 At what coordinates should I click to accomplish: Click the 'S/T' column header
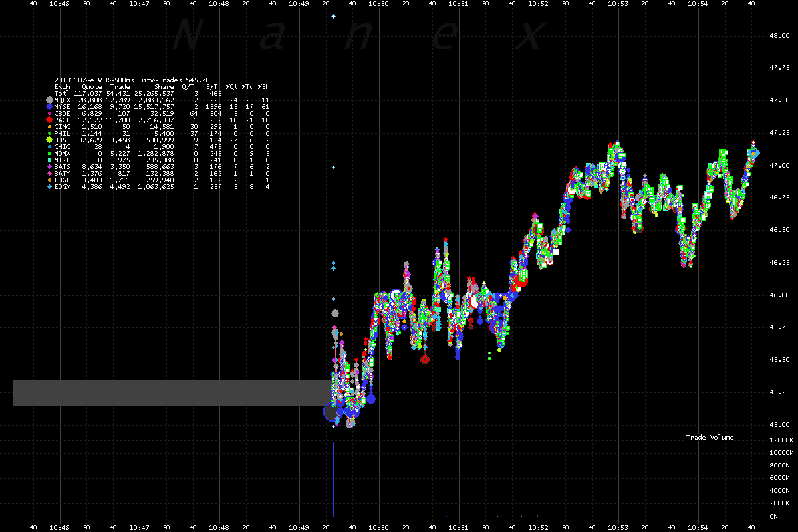point(212,86)
